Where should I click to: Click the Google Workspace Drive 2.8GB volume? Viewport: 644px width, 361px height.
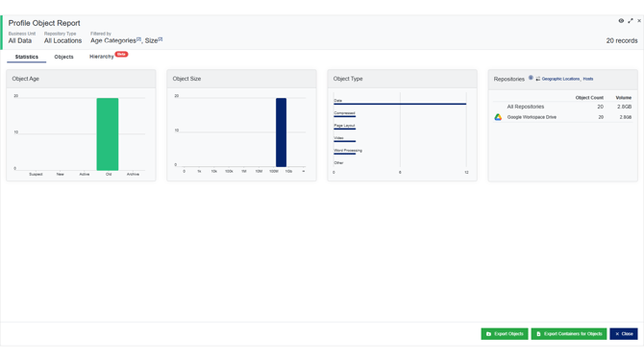pyautogui.click(x=626, y=117)
